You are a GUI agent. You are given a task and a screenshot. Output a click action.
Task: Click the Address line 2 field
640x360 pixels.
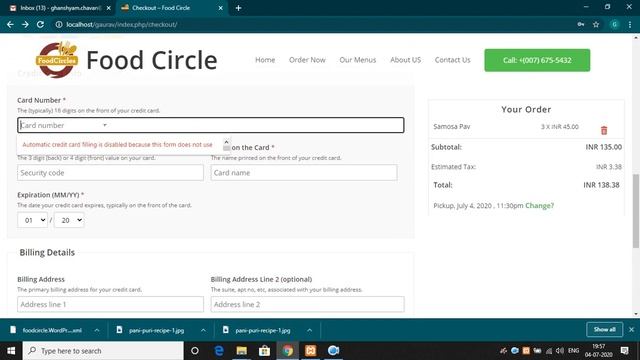coord(308,304)
